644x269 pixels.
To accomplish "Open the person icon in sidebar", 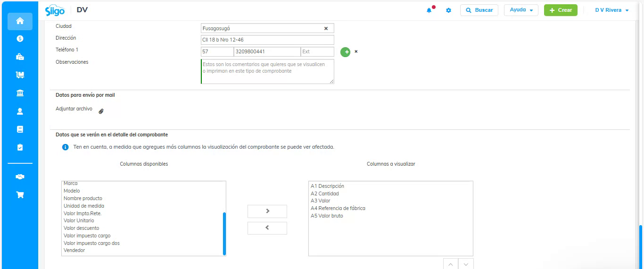I will pos(20,111).
